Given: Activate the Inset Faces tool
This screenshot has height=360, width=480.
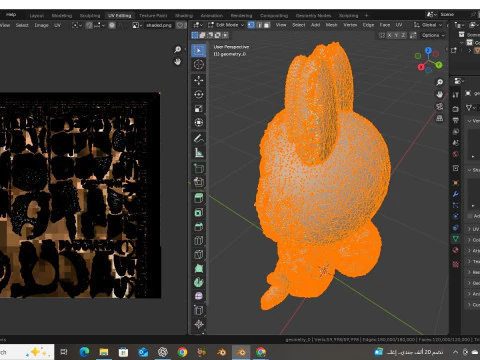Looking at the screenshot, I should click(x=199, y=212).
